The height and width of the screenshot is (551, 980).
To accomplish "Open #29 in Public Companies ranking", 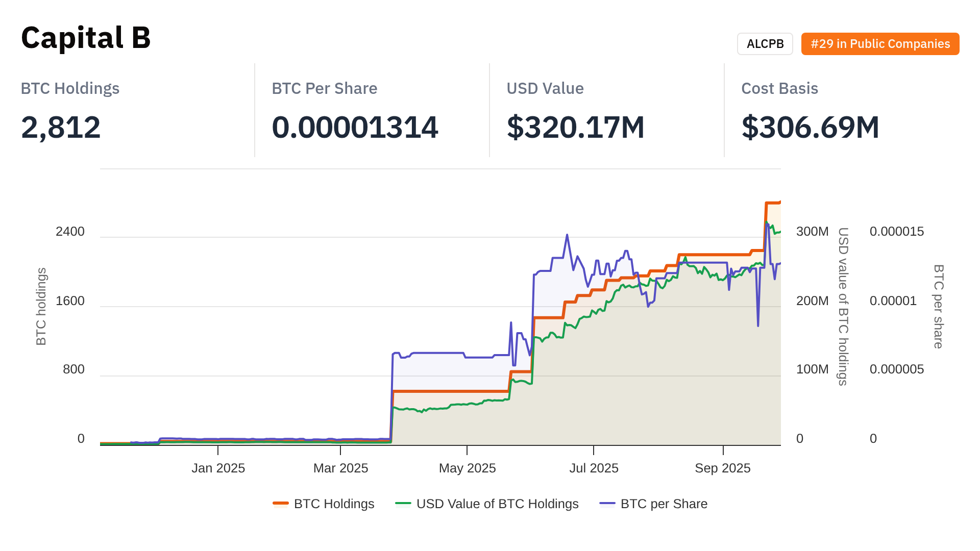I will 880,44.
